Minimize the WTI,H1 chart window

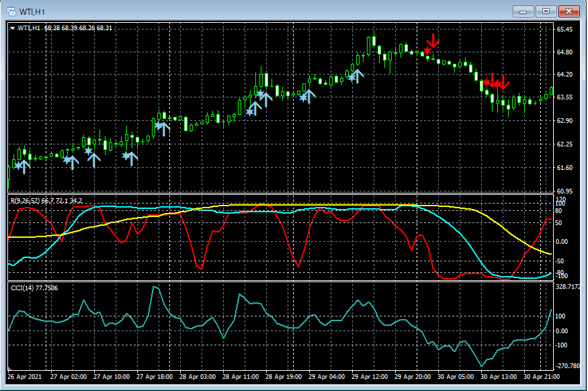coord(523,11)
